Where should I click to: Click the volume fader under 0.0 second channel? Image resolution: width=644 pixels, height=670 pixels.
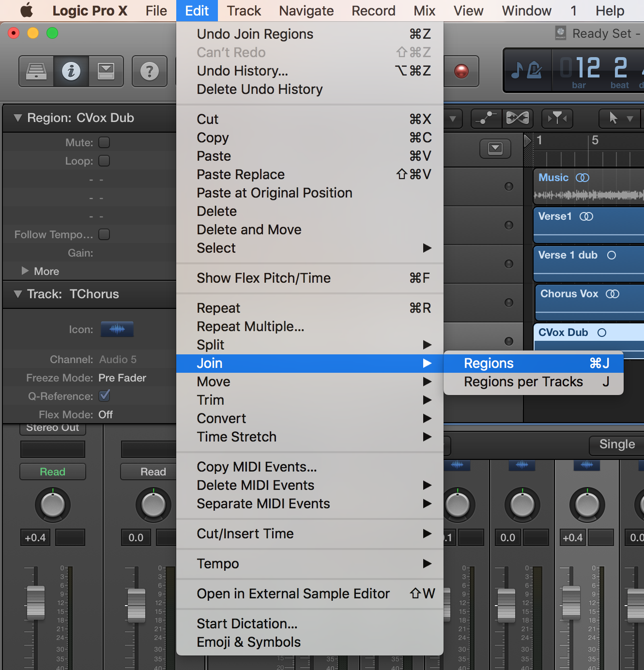pyautogui.click(x=136, y=605)
